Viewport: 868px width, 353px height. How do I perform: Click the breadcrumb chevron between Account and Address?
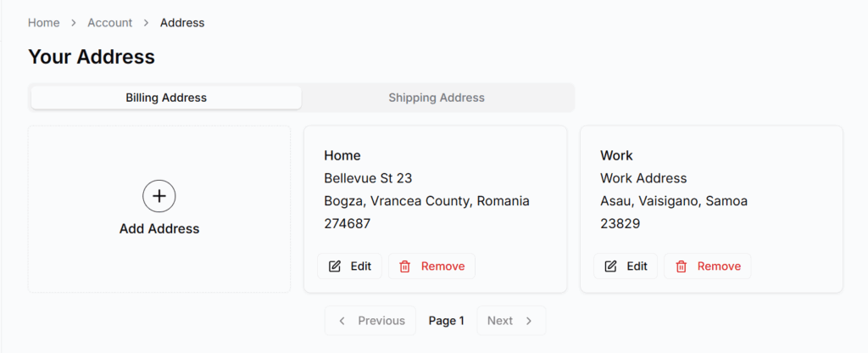[x=147, y=23]
